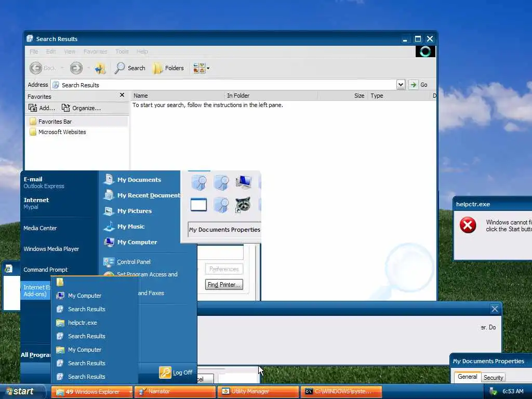Click the Find Printer... button

(224, 284)
